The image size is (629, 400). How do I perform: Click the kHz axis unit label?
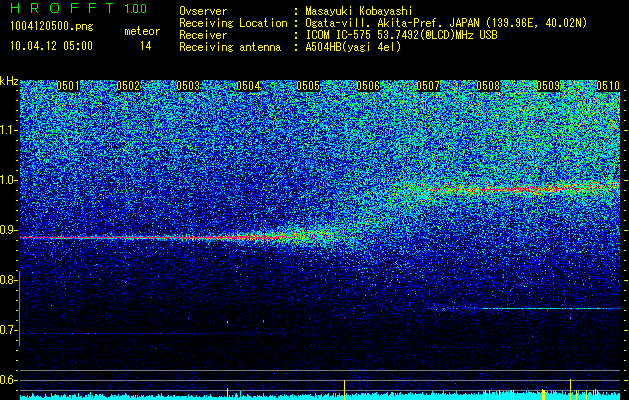(9, 81)
